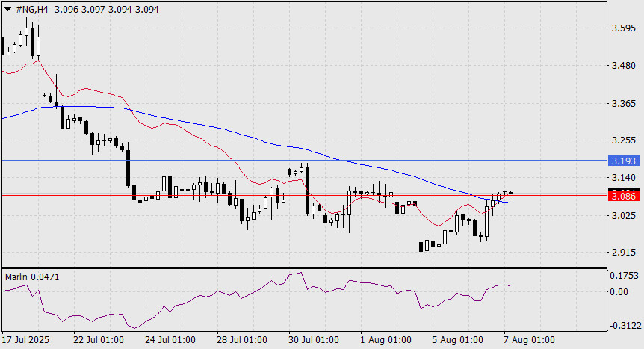
Task: Click the 3.595 price scale value
Action: (x=624, y=28)
